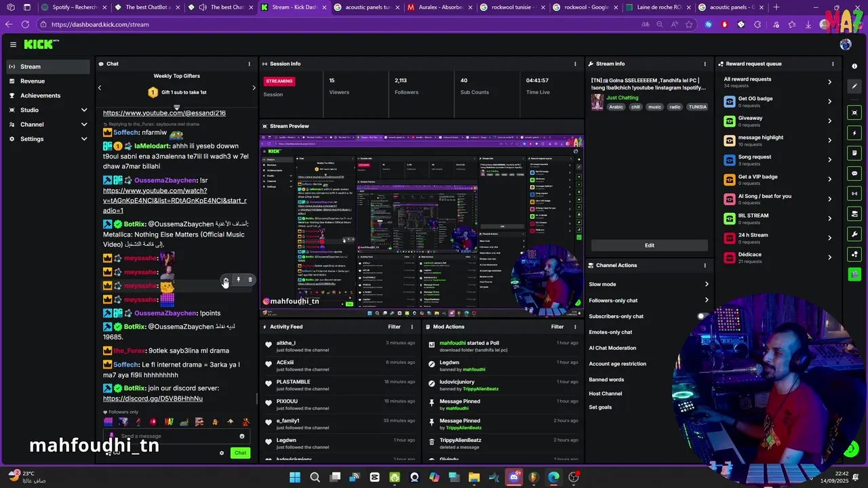Open the discord.gg invite link in chat
This screenshot has width=868, height=488.
pyautogui.click(x=153, y=399)
